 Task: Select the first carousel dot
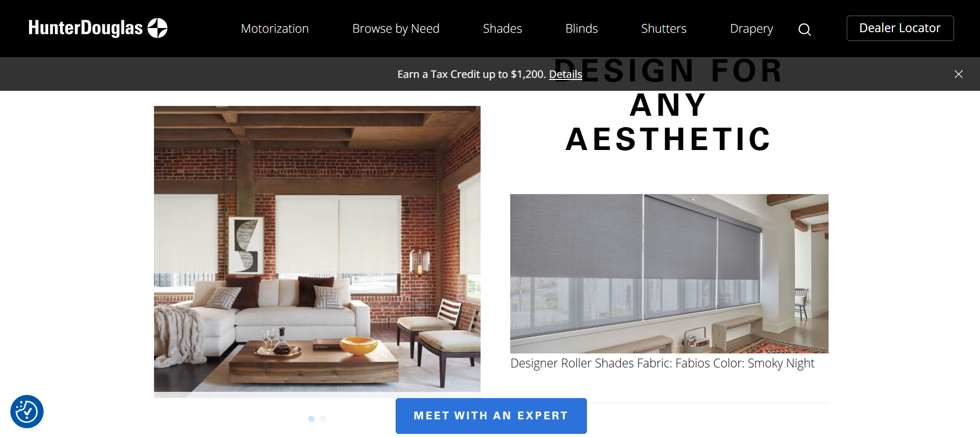(x=311, y=419)
